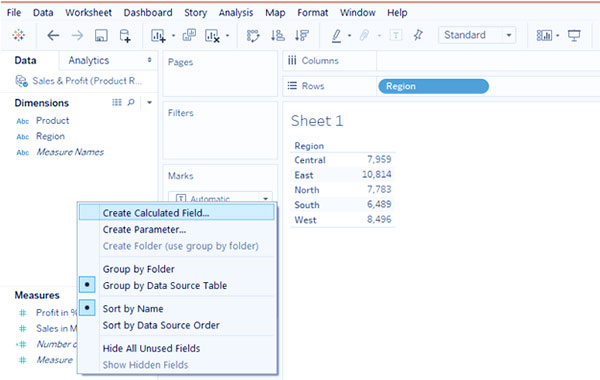Swap rows and columns icon

point(253,36)
